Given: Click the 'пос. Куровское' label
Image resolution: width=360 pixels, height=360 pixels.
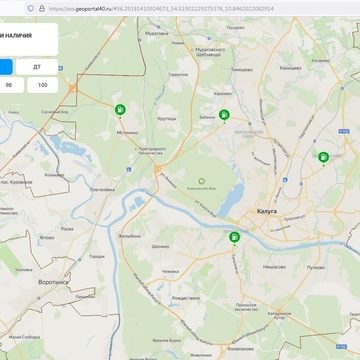Looking at the screenshot, I should (x=17, y=182).
